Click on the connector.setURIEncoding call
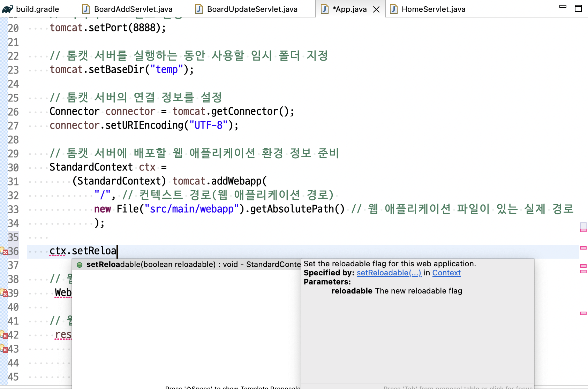 (144, 125)
